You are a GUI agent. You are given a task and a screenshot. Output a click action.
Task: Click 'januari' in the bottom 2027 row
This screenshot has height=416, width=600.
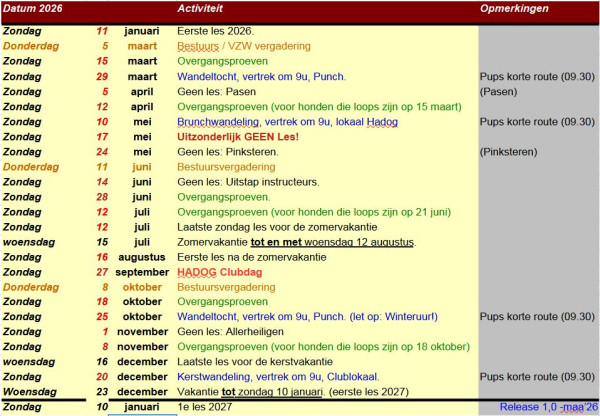(142, 407)
